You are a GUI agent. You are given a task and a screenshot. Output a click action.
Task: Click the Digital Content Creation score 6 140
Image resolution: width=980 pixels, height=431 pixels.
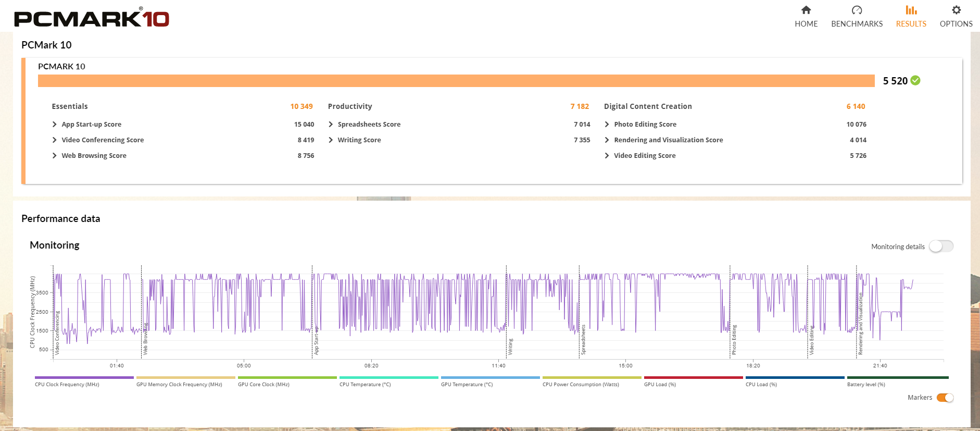[x=856, y=106]
